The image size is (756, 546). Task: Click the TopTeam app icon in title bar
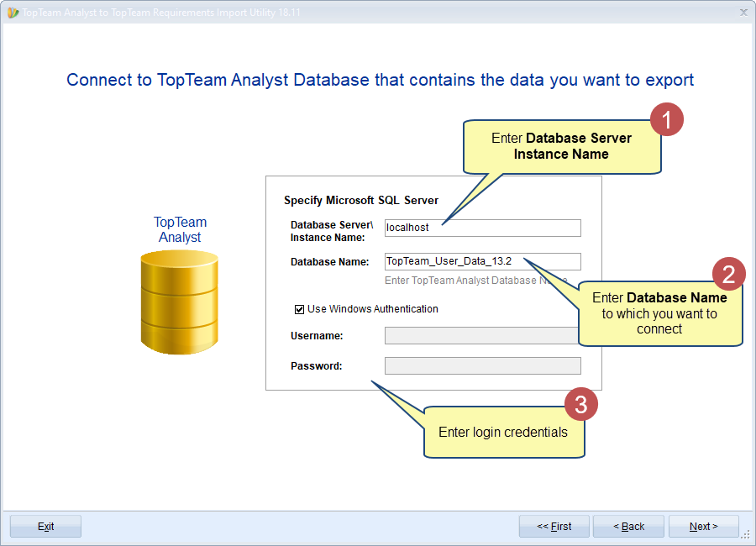click(13, 13)
